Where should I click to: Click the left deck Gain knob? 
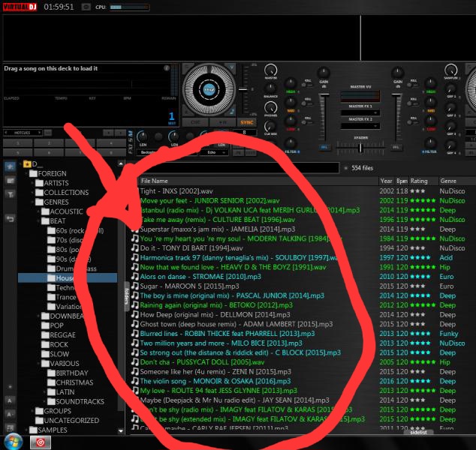tap(324, 73)
